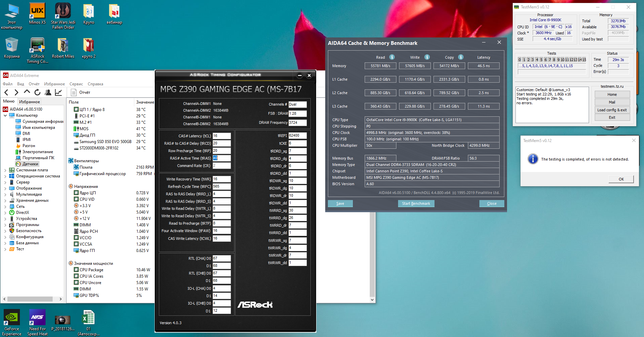The height and width of the screenshot is (337, 644).
Task: Click the Read info icon in benchmark
Action: pyautogui.click(x=392, y=57)
